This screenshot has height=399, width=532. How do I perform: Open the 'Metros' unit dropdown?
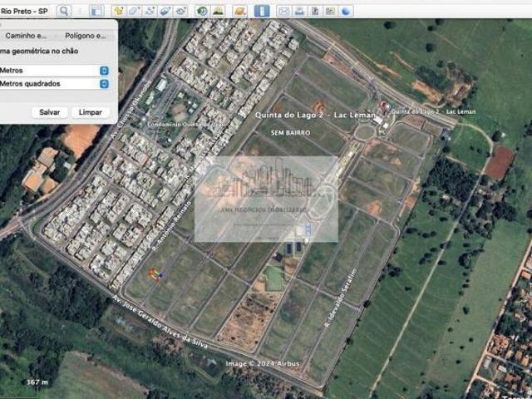54,71
